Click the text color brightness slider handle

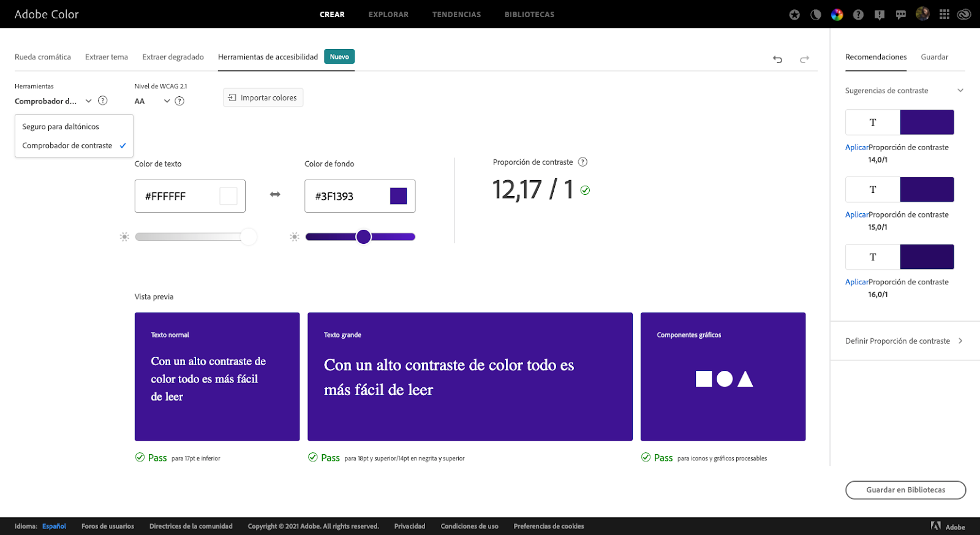click(x=249, y=237)
